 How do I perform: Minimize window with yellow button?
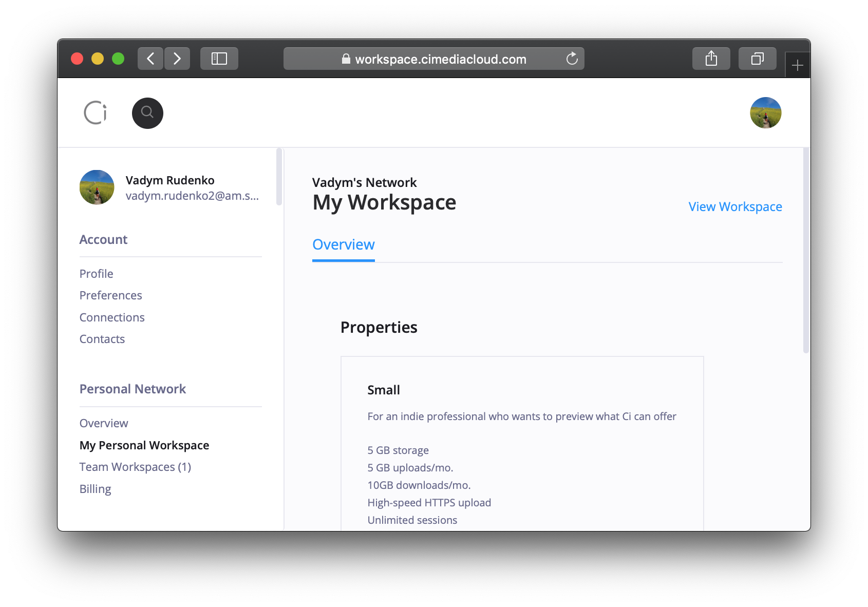click(98, 59)
